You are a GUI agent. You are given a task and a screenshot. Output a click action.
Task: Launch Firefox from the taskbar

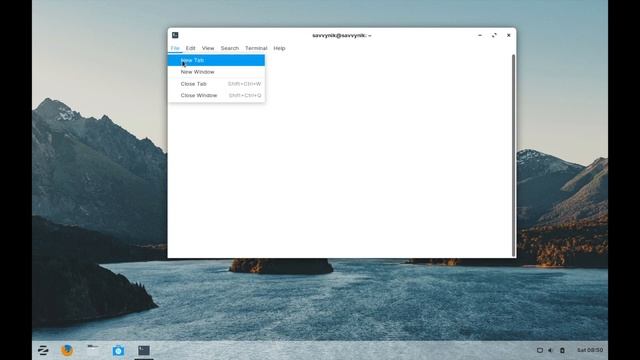click(x=67, y=350)
